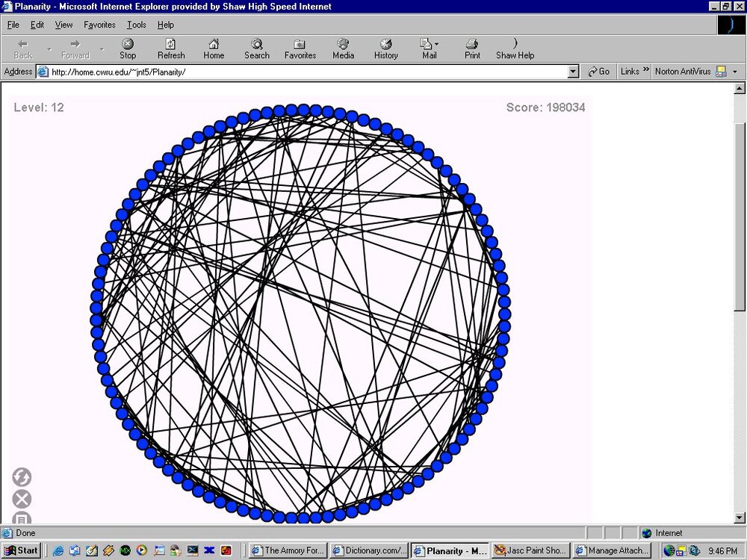Expand the Norton AntiVirus dropdown arrow
747x560 pixels.
pyautogui.click(x=735, y=72)
